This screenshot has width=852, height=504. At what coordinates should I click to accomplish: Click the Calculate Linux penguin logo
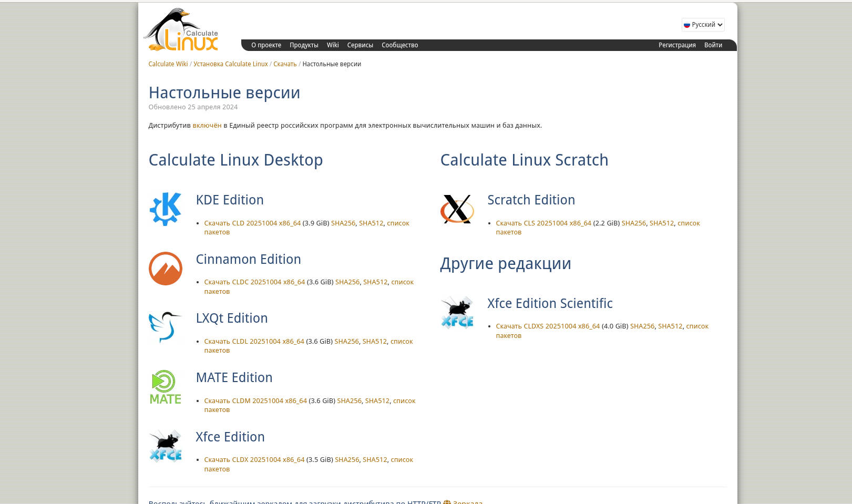[x=181, y=29]
